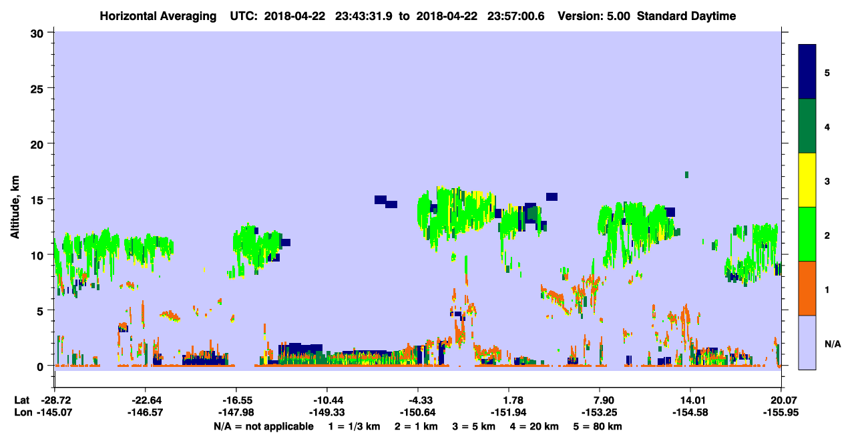
Task: Click the longitude value -145.07
Action: (x=55, y=413)
